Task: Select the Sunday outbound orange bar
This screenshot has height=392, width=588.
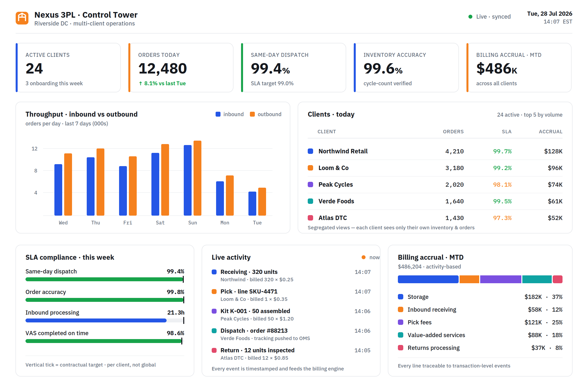Action: tap(197, 178)
